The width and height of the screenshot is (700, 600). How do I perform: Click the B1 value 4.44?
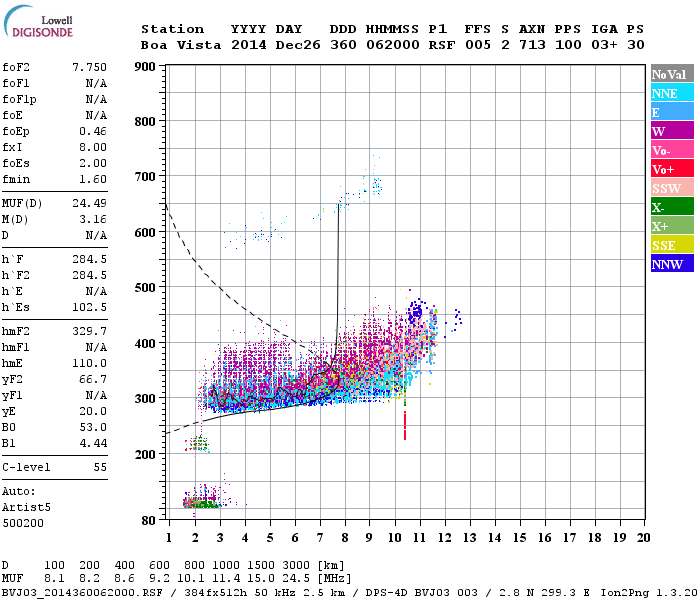click(93, 444)
